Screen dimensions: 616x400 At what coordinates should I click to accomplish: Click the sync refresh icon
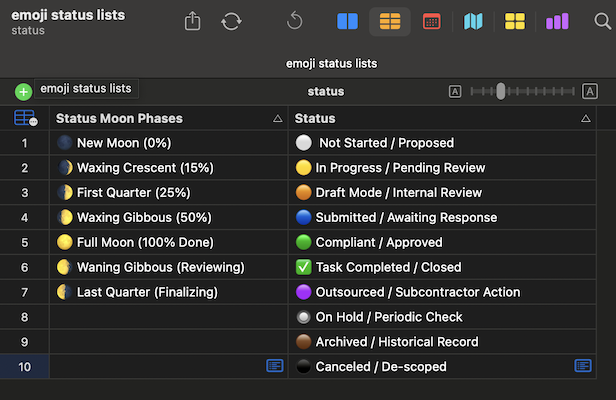[231, 21]
